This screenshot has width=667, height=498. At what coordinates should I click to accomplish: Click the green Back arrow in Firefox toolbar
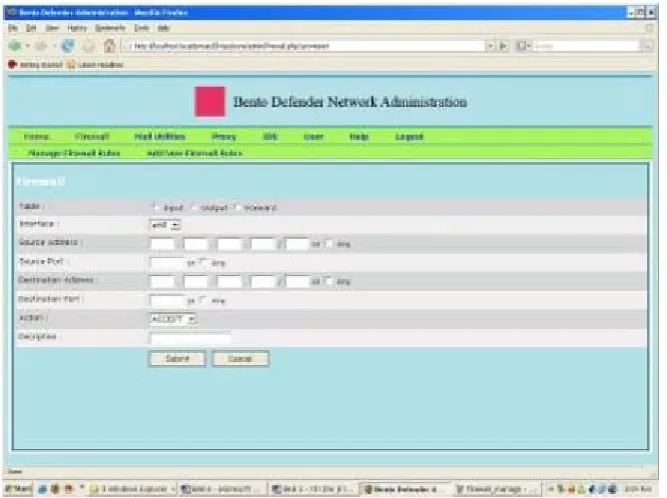coord(15,46)
